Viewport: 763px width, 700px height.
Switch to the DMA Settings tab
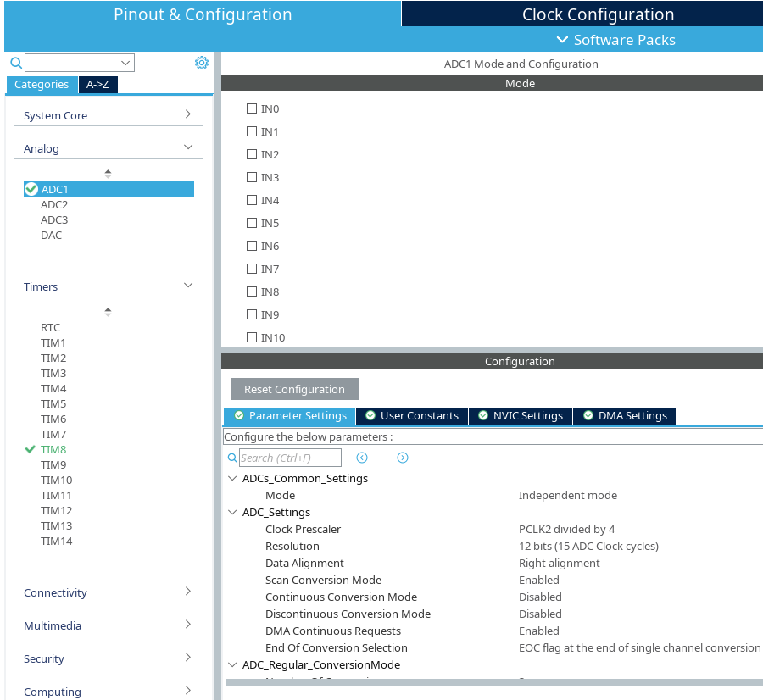624,415
